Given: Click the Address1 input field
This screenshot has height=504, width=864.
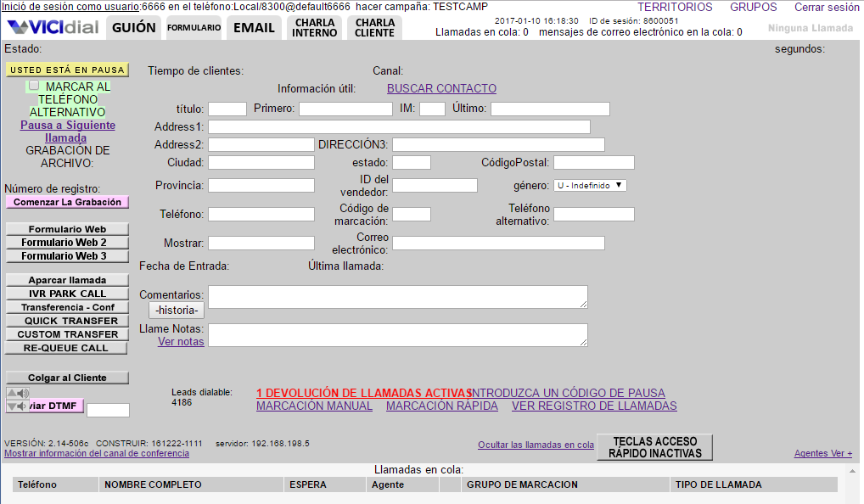Looking at the screenshot, I should (399, 126).
